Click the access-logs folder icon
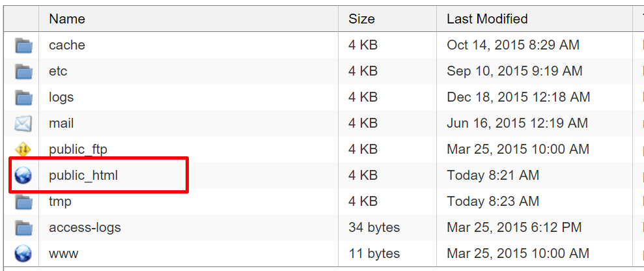Viewport: 644px width, 271px height. 23,228
